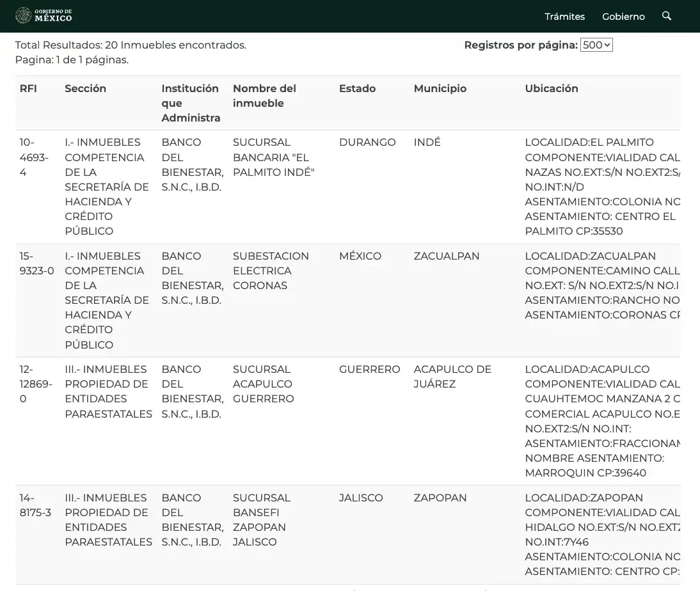This screenshot has width=700, height=591.
Task: Open the Trámites menu
Action: (x=564, y=17)
